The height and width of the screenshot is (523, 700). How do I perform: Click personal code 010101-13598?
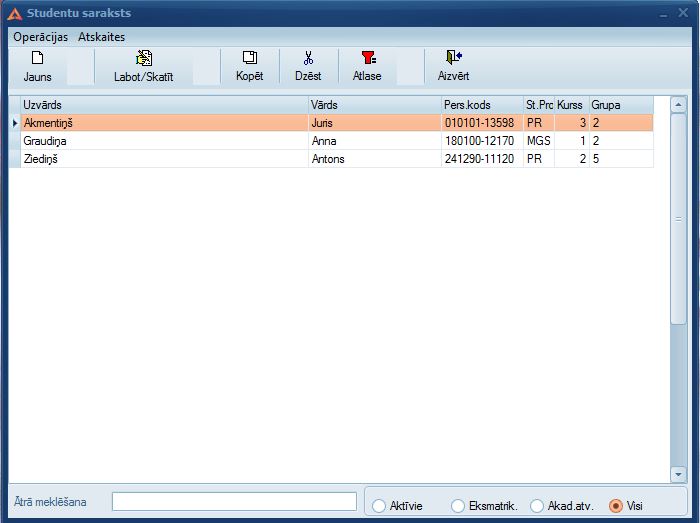(x=482, y=123)
